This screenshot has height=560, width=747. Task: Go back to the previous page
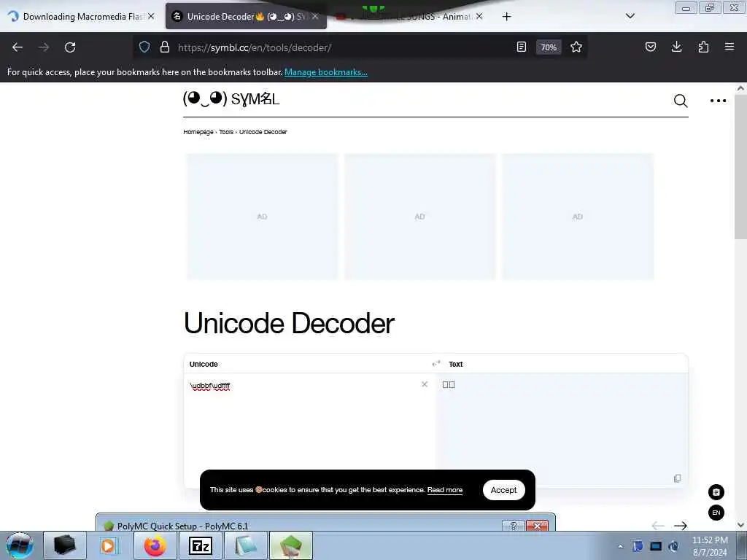(18, 47)
